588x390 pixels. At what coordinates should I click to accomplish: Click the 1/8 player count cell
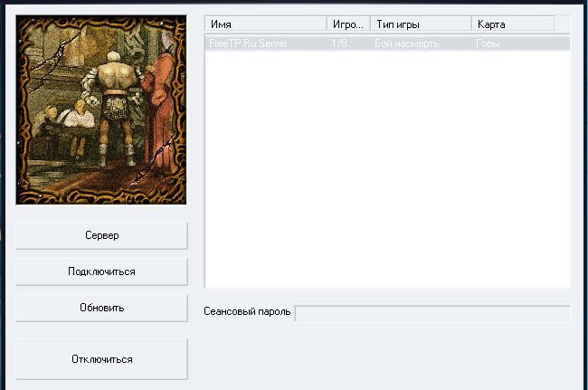point(338,43)
